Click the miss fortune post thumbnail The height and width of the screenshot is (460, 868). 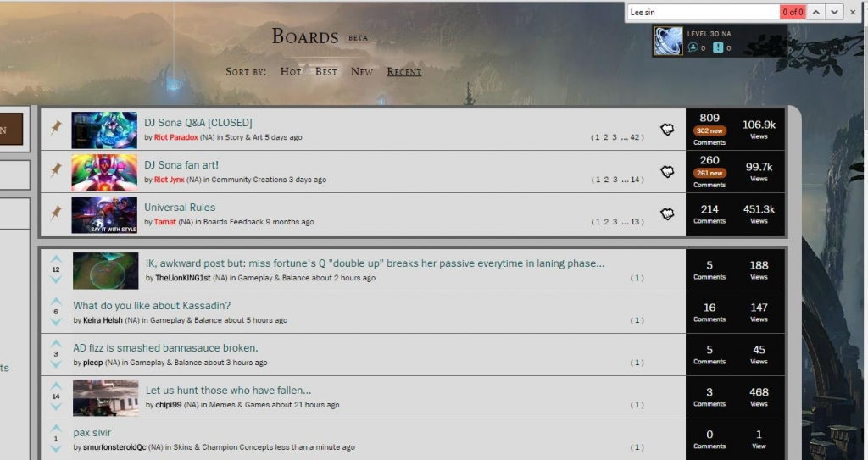[x=105, y=271]
